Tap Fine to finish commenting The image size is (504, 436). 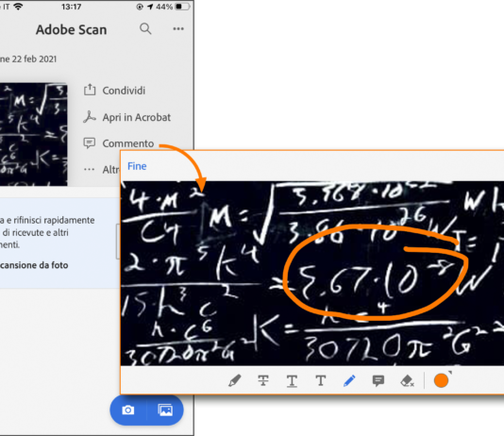point(137,166)
